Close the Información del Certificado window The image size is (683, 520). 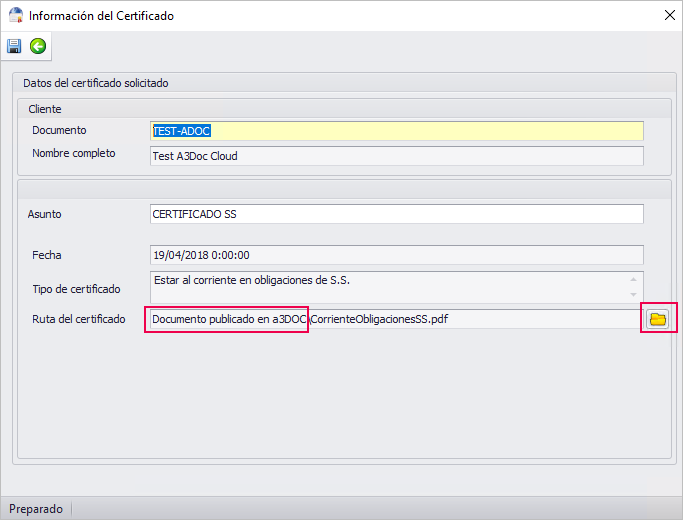pos(669,15)
